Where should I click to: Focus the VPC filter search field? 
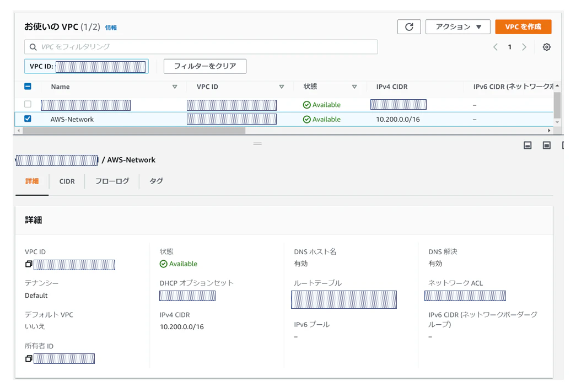pos(201,47)
